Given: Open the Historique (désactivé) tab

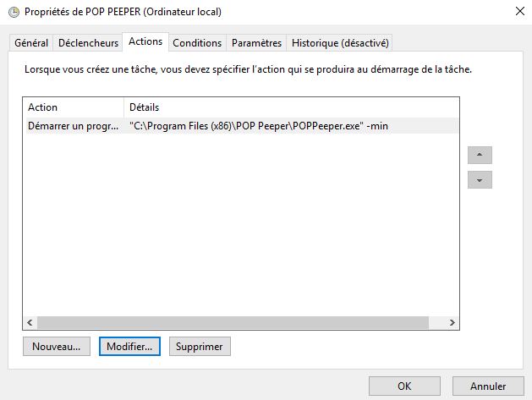Looking at the screenshot, I should tap(340, 43).
